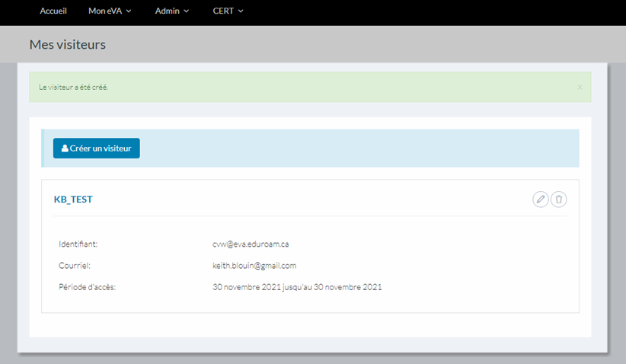Click the email keith.blouin@gmail.com
The image size is (626, 364).
click(x=254, y=266)
